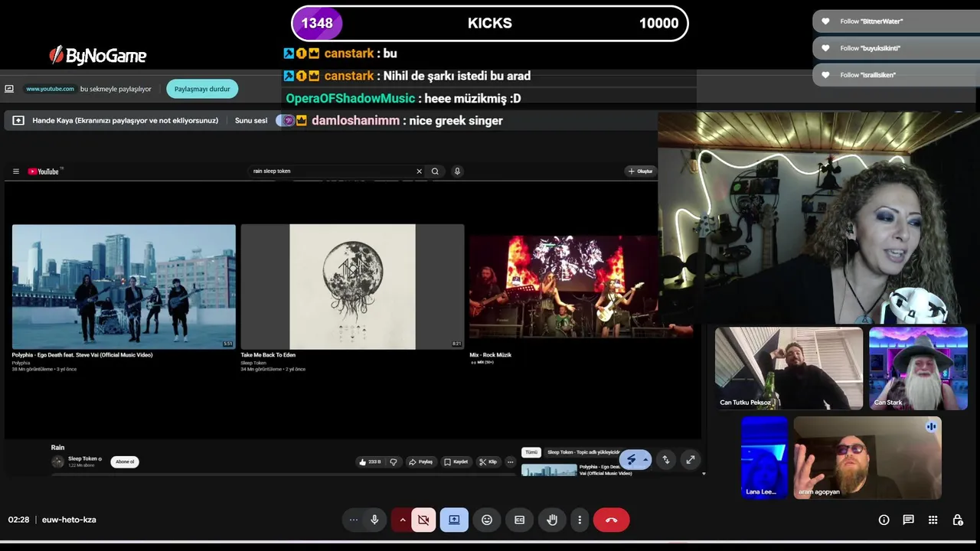The image size is (980, 551).
Task: Click the Paylaş share button
Action: coord(421,461)
